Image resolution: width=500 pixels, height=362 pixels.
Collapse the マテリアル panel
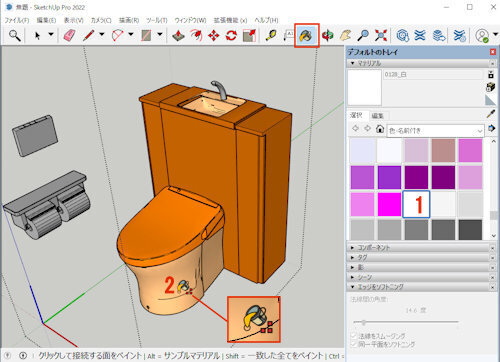point(353,63)
